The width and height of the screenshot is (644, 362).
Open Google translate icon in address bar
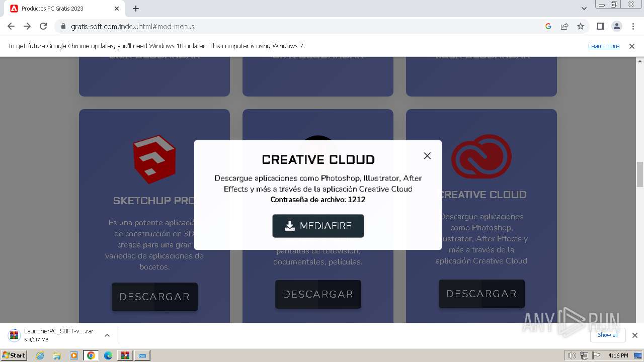[548, 26]
